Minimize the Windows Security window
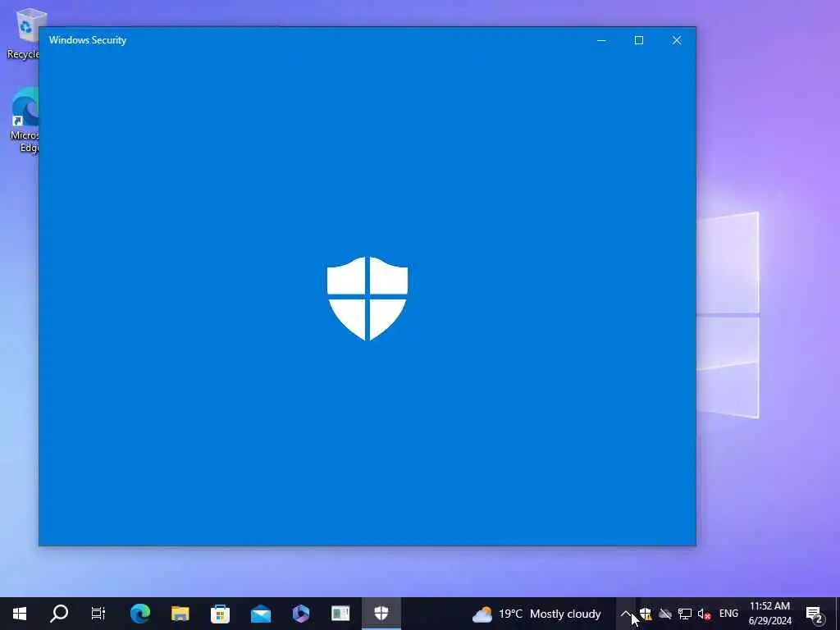 point(601,40)
